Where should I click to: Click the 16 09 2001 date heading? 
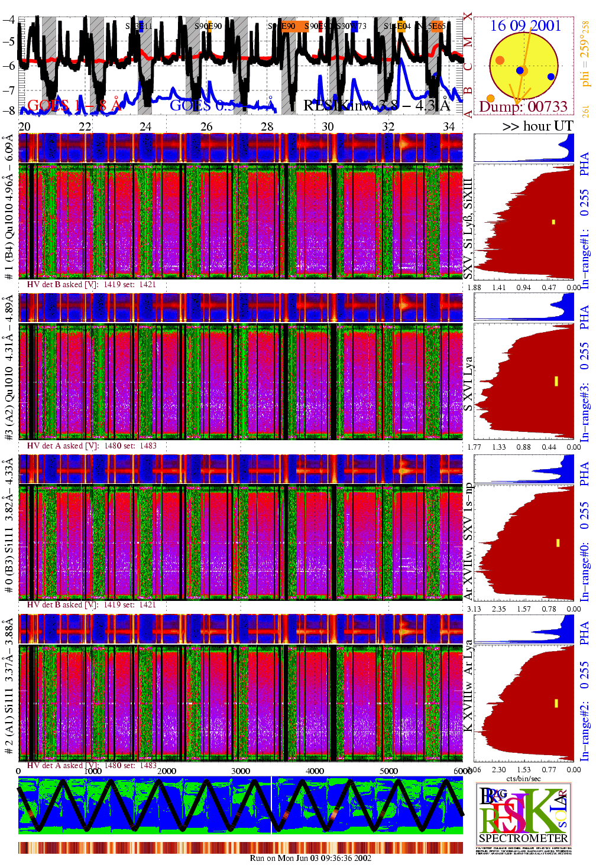click(x=525, y=25)
